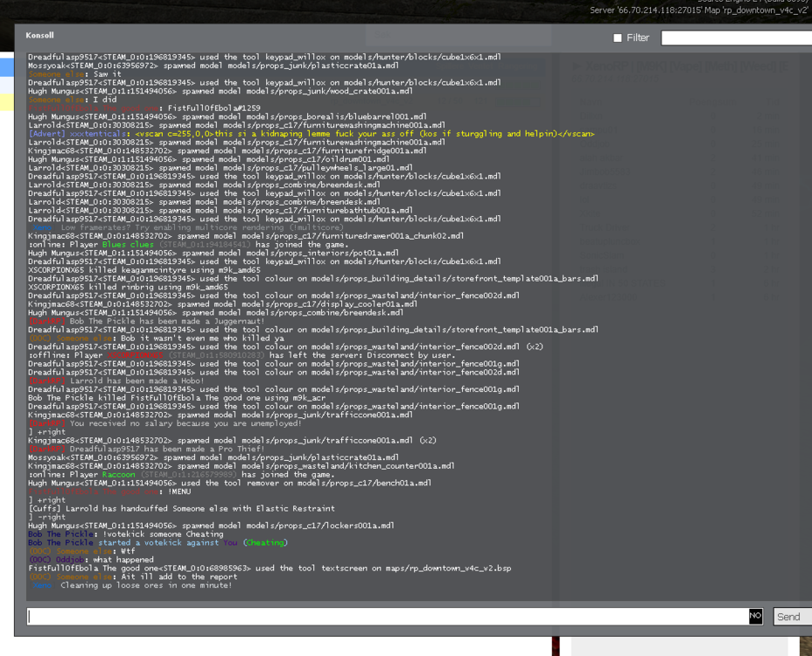This screenshot has width=812, height=656.
Task: Focus the console command entry field
Action: [385, 617]
